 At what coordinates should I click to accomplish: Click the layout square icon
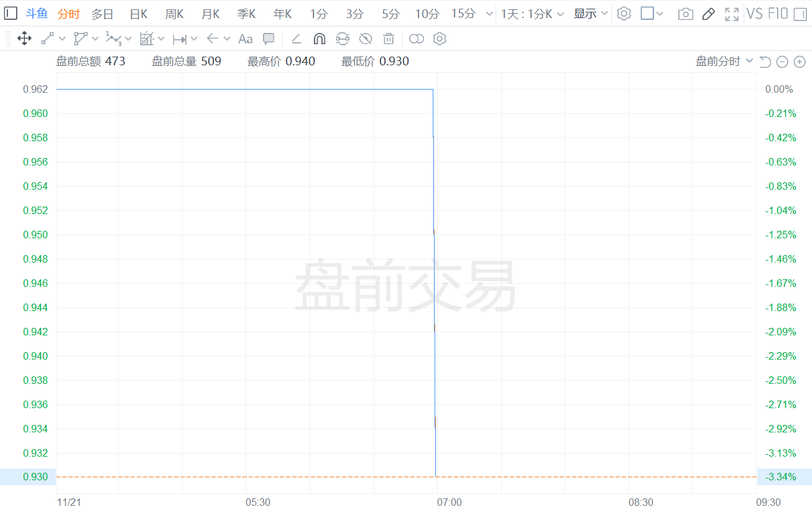647,14
